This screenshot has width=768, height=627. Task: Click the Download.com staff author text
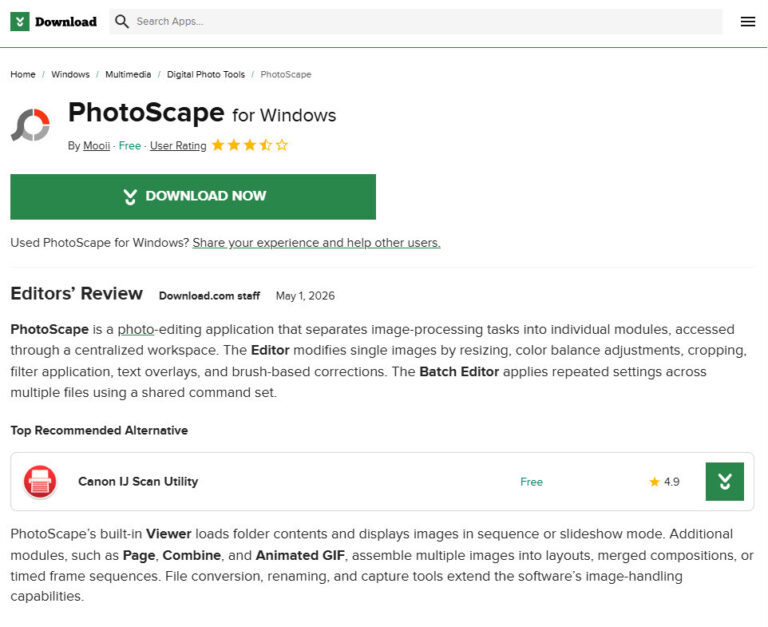[x=210, y=296]
